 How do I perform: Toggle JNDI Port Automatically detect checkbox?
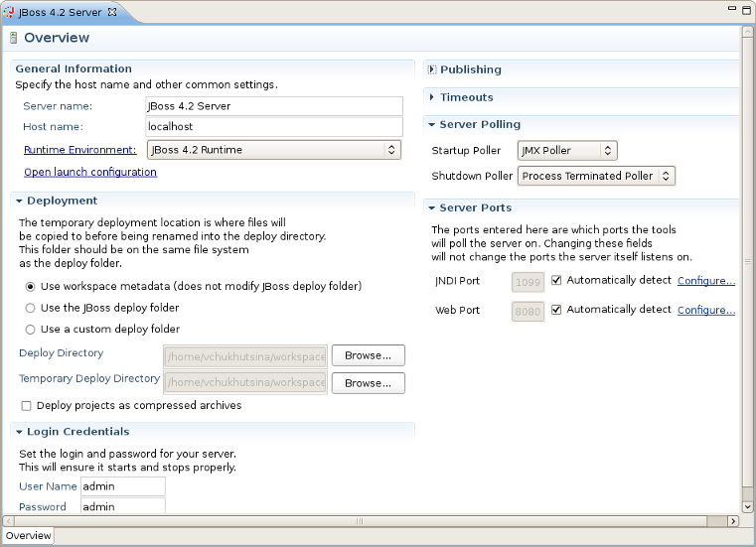[556, 280]
